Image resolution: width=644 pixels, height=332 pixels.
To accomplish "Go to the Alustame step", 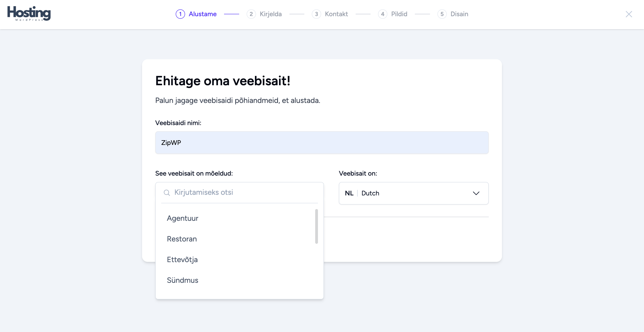I will [x=203, y=14].
